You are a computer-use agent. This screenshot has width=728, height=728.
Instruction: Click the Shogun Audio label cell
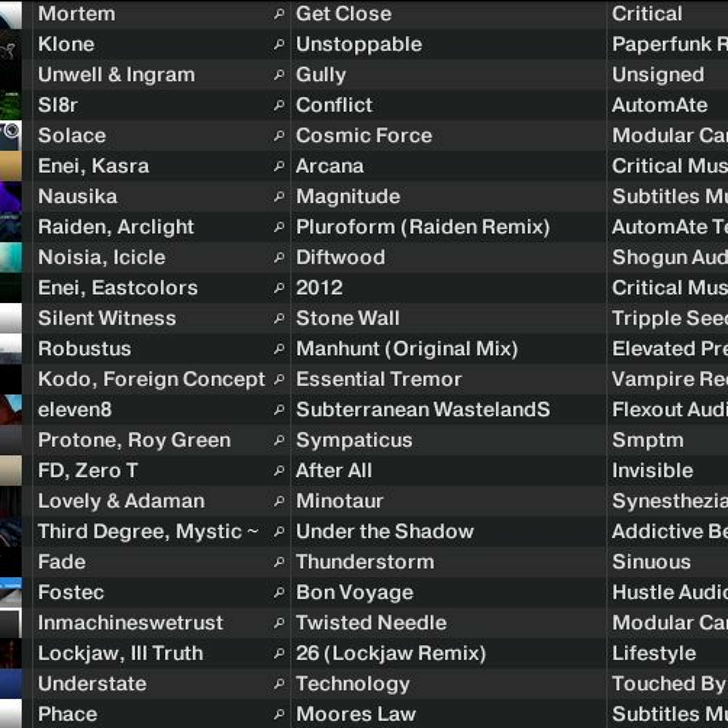point(669,258)
